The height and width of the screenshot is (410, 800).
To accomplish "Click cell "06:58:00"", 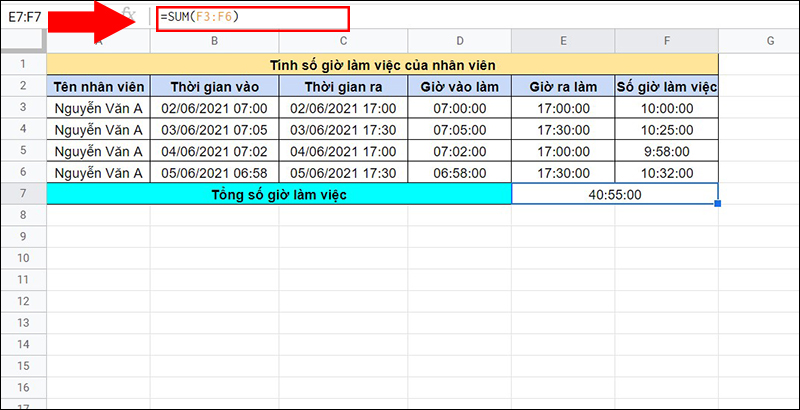I will 460,173.
